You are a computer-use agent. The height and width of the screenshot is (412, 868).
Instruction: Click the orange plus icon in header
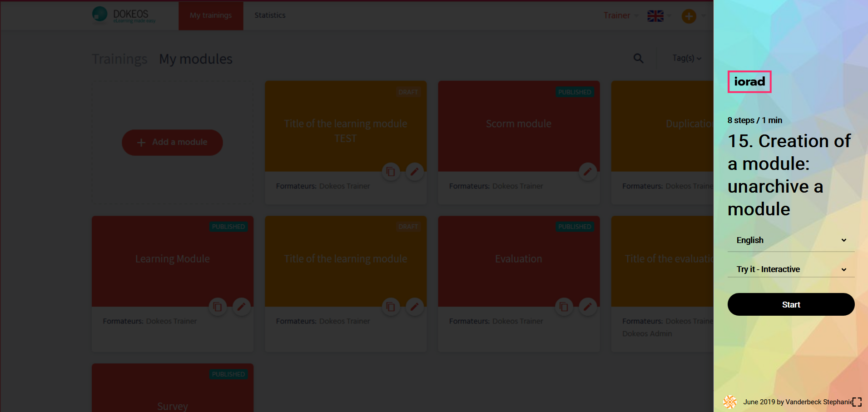689,16
